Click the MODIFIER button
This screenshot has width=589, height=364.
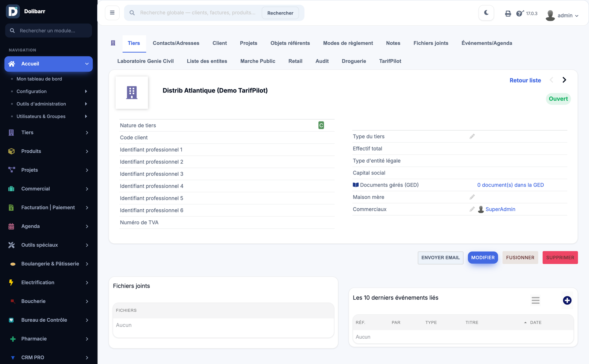(483, 258)
